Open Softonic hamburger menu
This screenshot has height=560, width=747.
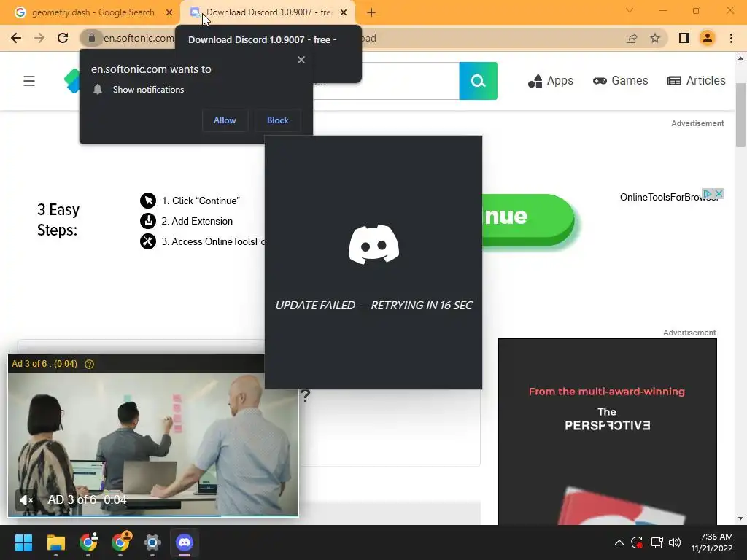pyautogui.click(x=29, y=81)
